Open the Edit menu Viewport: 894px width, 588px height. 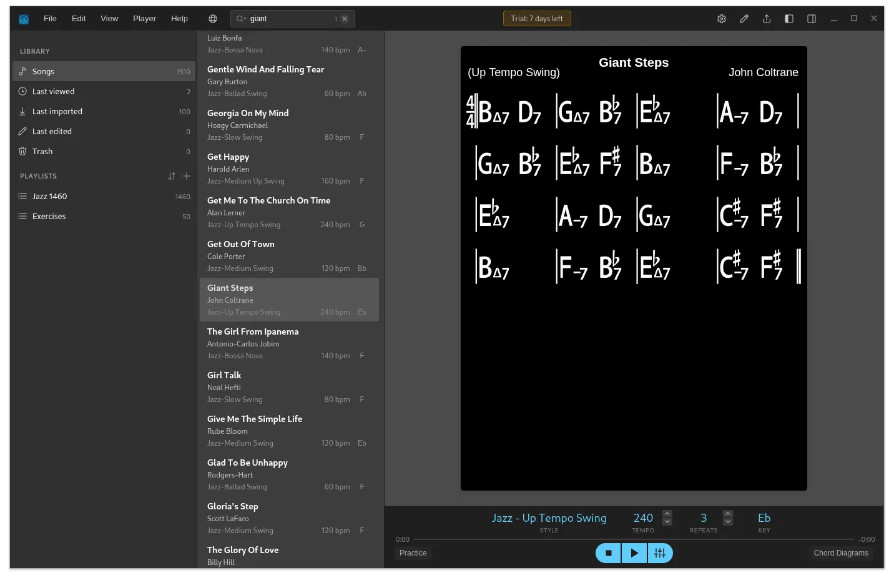pos(79,19)
